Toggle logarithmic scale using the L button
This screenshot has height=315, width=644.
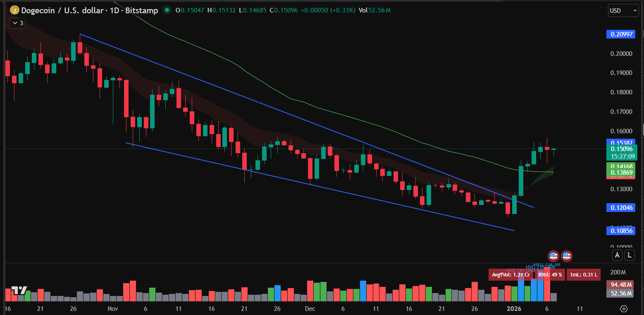pos(630,255)
